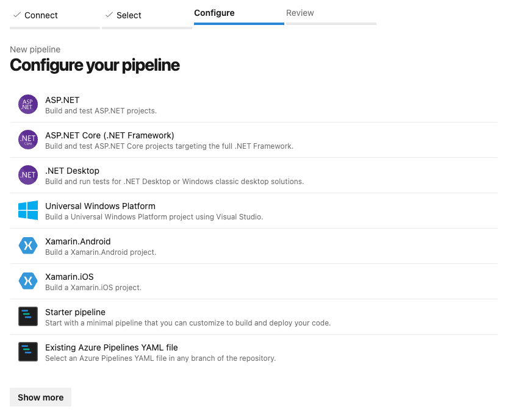The height and width of the screenshot is (420, 510).
Task: Click the Universal Windows Platform logo icon
Action: tap(27, 210)
